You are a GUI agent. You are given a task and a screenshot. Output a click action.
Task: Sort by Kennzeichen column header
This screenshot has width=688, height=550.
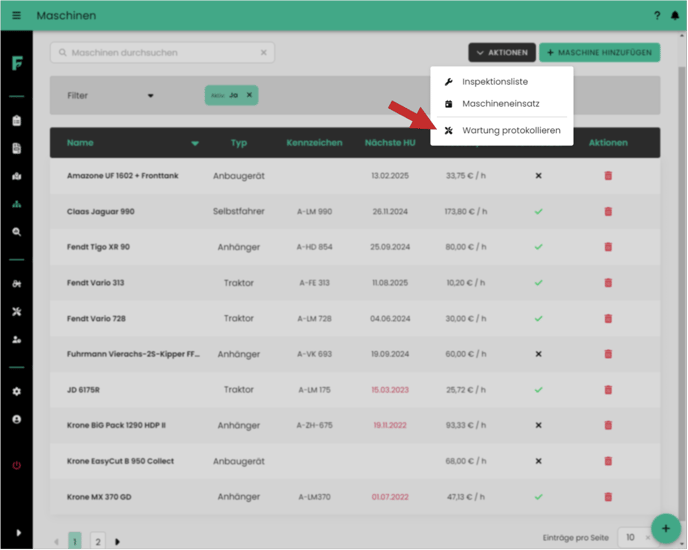(x=314, y=143)
